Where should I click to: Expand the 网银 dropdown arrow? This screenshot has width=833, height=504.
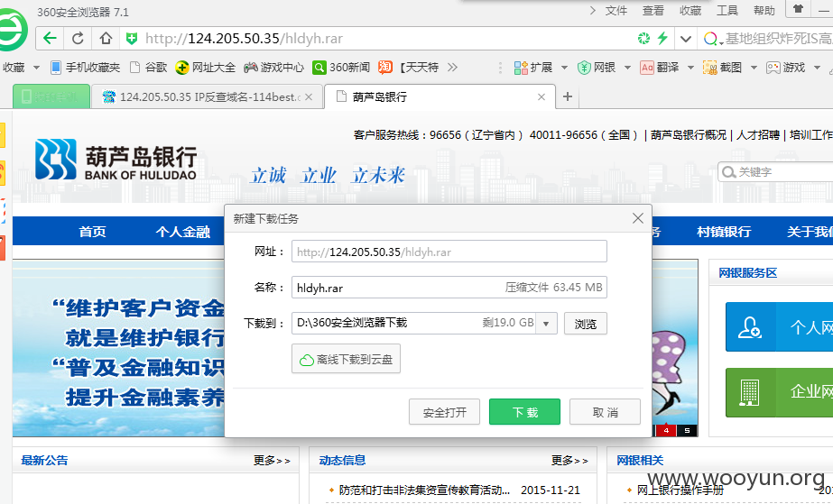627,68
